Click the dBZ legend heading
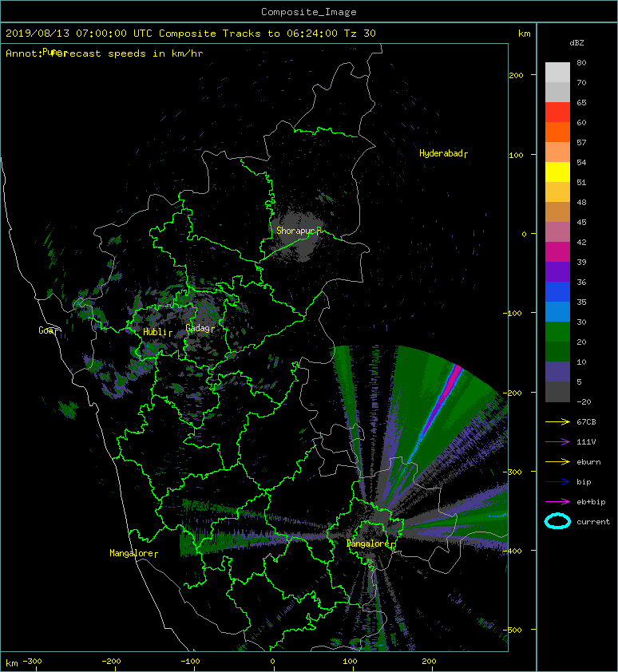The width and height of the screenshot is (618, 672). pos(576,43)
